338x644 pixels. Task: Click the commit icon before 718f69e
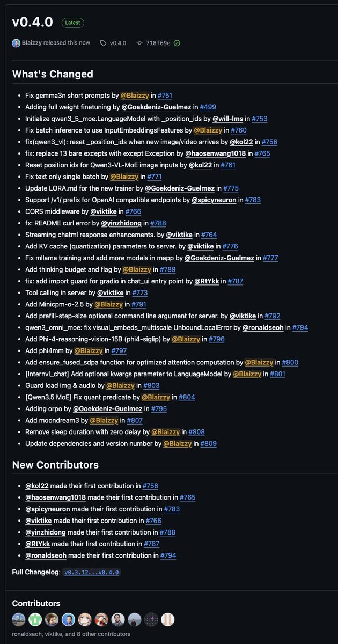click(139, 43)
